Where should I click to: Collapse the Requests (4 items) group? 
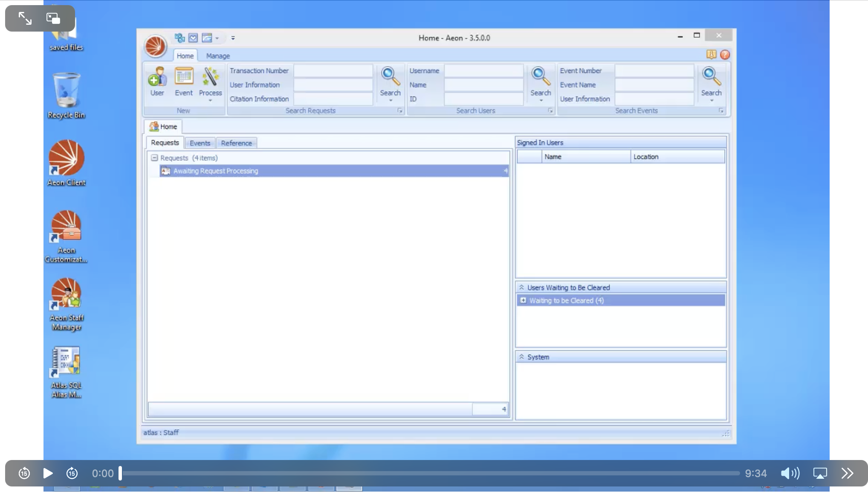point(154,157)
